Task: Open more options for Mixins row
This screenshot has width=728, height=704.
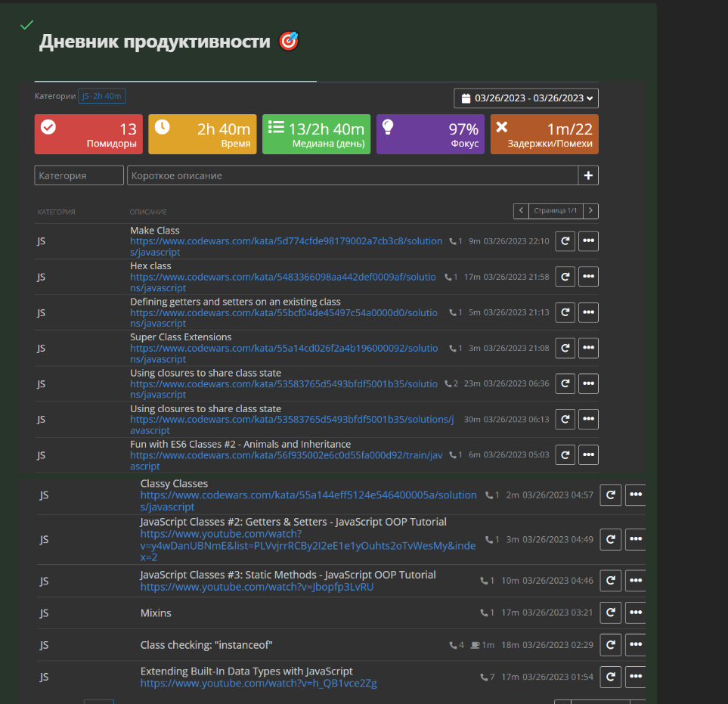Action: point(636,613)
